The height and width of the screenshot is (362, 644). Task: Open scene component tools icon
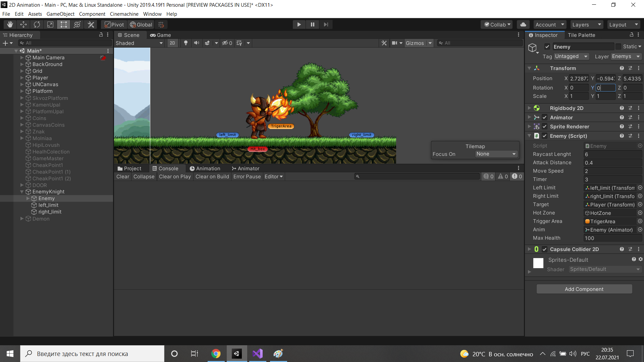(x=384, y=43)
